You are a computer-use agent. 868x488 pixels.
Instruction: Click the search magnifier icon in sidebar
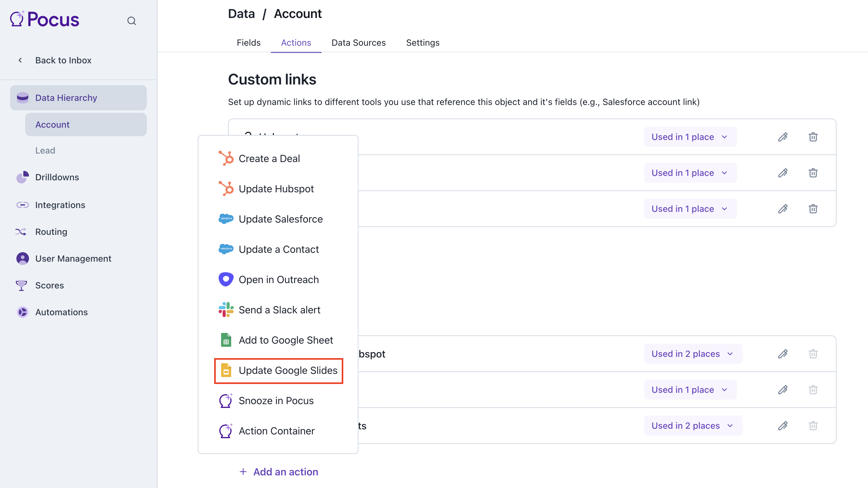pos(131,21)
